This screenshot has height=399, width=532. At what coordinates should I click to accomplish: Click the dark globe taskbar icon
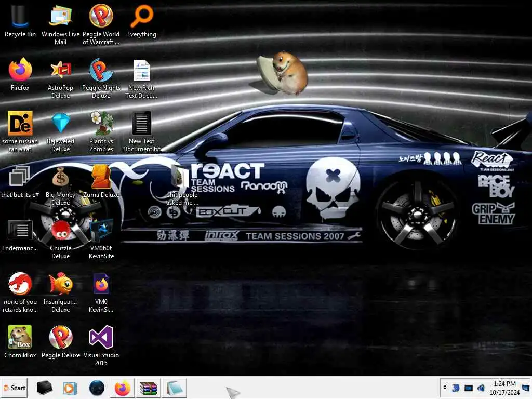click(x=97, y=388)
